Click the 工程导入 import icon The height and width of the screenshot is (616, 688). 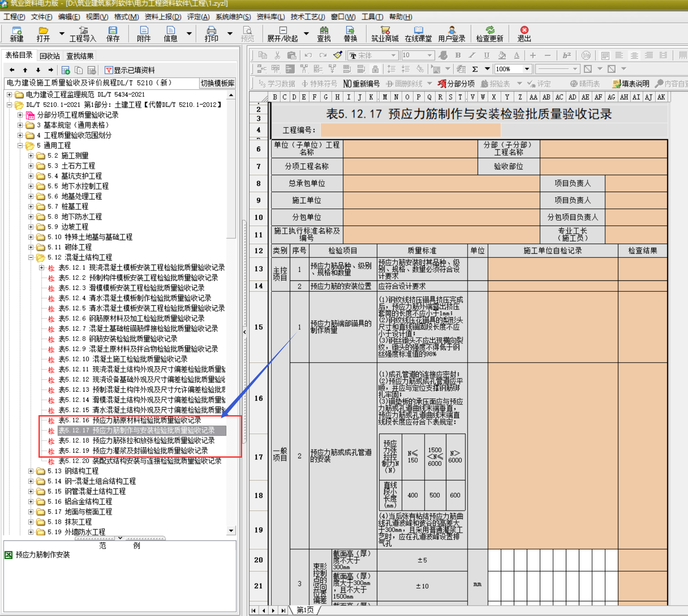click(83, 34)
